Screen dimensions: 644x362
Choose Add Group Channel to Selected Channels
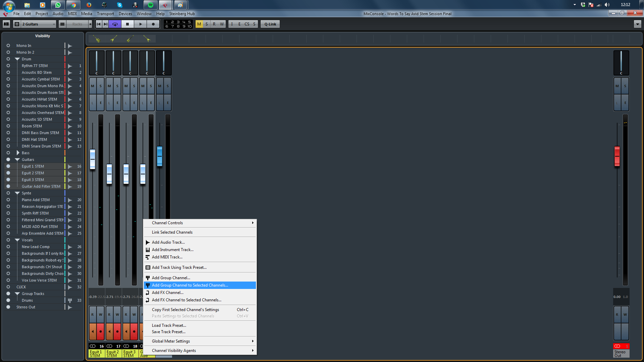(190, 285)
